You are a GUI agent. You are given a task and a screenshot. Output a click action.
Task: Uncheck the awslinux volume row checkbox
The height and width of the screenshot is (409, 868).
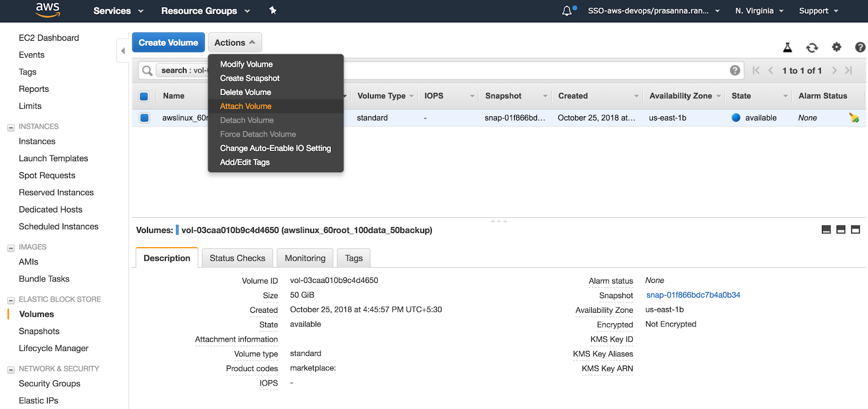[x=144, y=117]
